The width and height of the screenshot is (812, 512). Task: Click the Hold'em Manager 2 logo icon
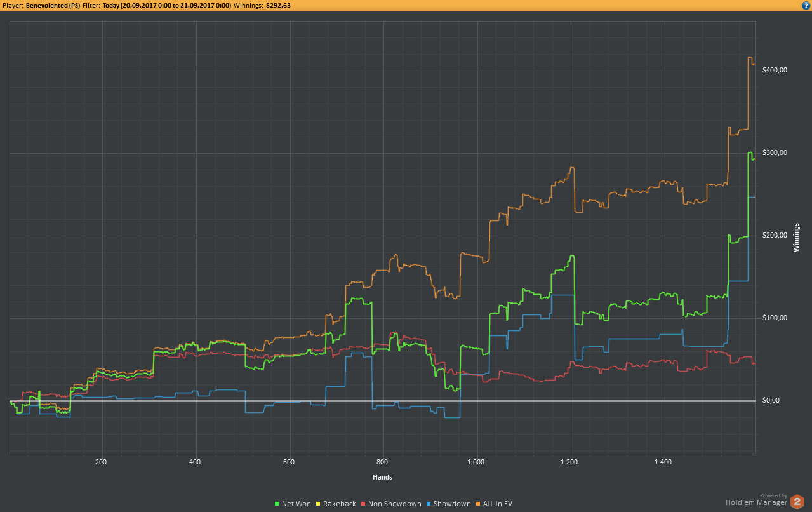click(797, 502)
